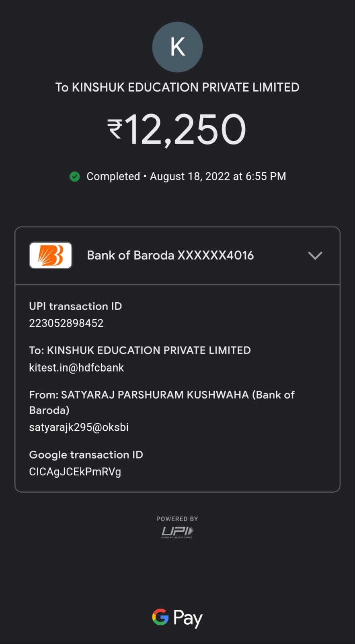Image resolution: width=355 pixels, height=644 pixels.
Task: Tap the satyarajk295@oksbi UPI address
Action: point(79,427)
